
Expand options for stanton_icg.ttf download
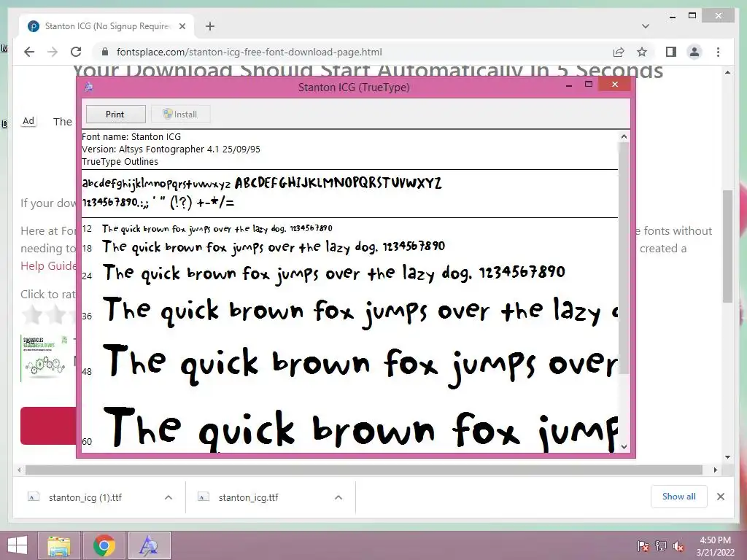[338, 497]
